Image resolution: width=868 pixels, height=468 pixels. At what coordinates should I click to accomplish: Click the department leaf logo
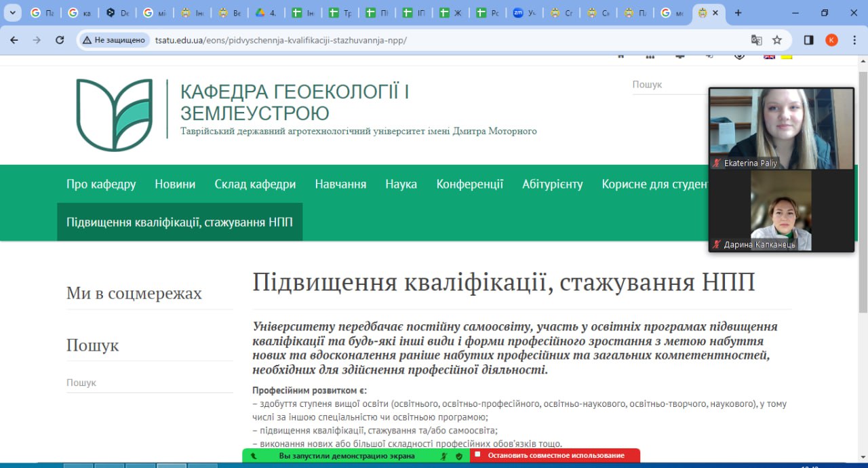pyautogui.click(x=115, y=115)
